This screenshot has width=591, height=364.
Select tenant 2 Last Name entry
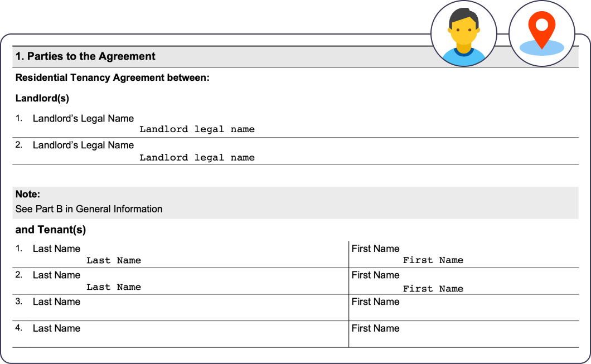[x=114, y=287]
